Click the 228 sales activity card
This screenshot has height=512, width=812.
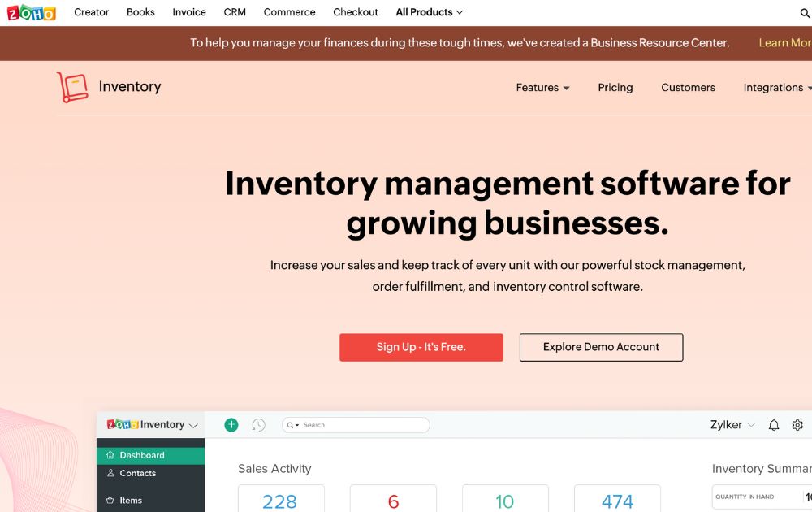point(281,498)
